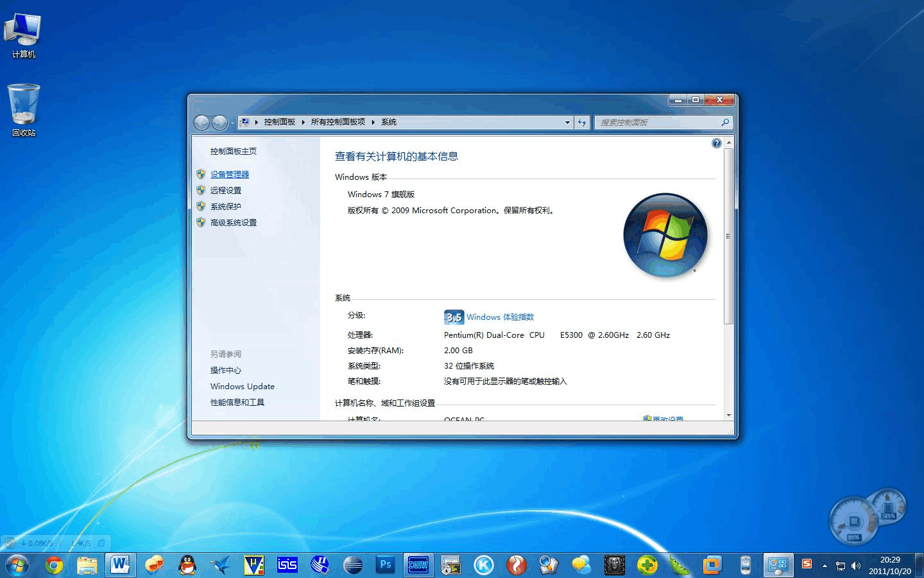Click the Sogou input method tray icon
The height and width of the screenshot is (578, 924).
(x=807, y=565)
